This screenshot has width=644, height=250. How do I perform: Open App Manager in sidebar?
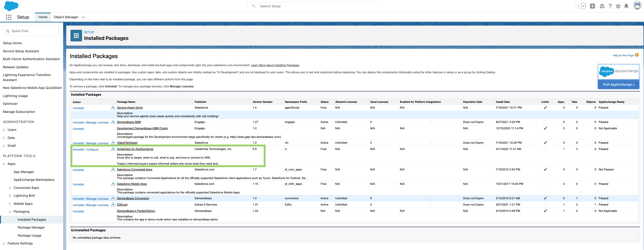tap(24, 172)
